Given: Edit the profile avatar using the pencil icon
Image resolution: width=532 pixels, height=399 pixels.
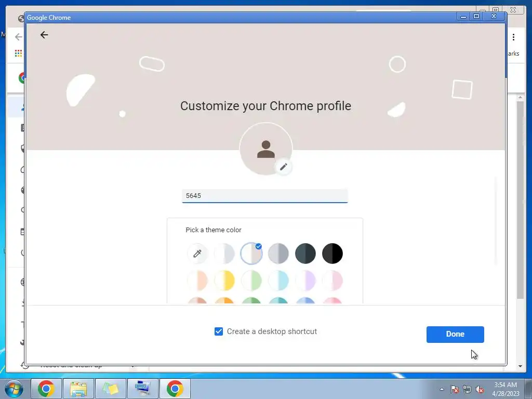Looking at the screenshot, I should (283, 167).
